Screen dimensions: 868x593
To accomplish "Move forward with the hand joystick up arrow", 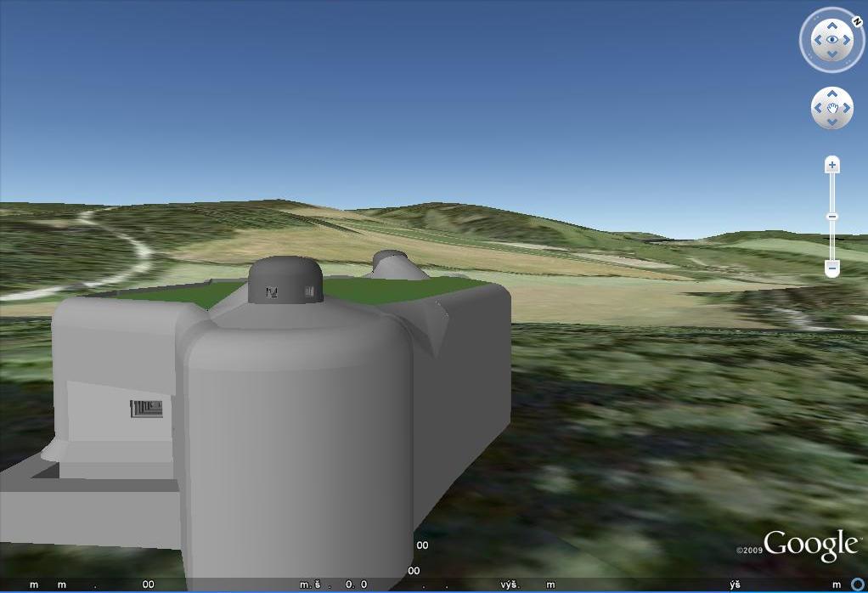I will point(832,93).
